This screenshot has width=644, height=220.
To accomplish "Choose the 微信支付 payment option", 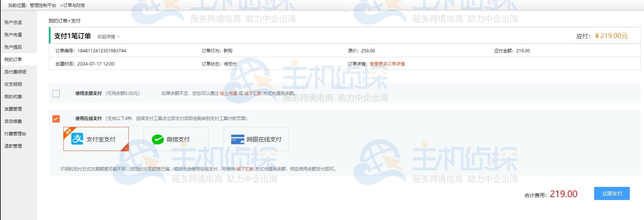I will (176, 139).
